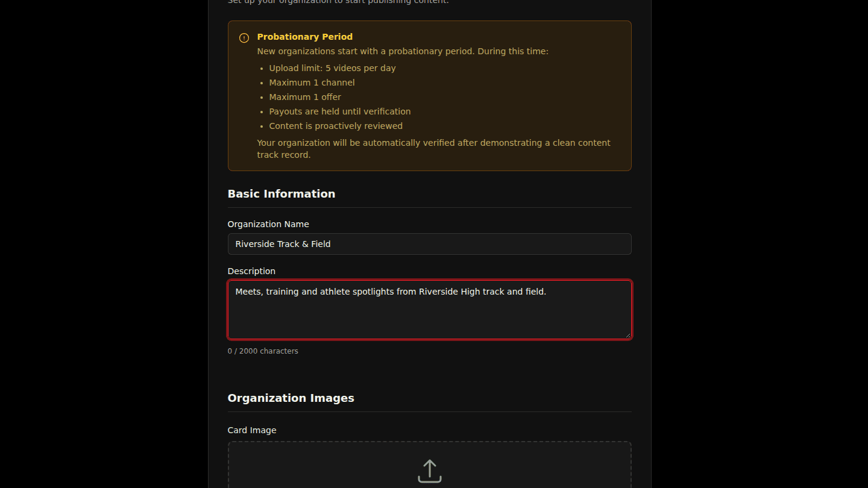
Task: Click the Card Image label
Action: point(252,430)
